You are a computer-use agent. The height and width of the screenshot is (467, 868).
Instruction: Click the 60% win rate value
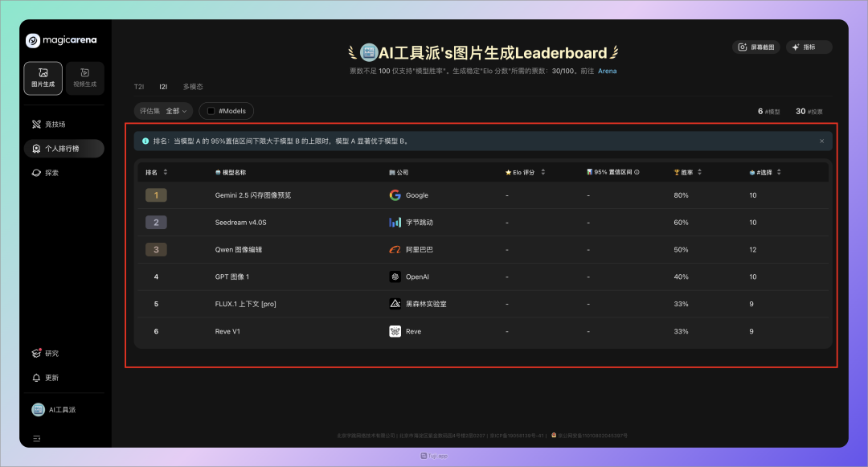tap(681, 223)
